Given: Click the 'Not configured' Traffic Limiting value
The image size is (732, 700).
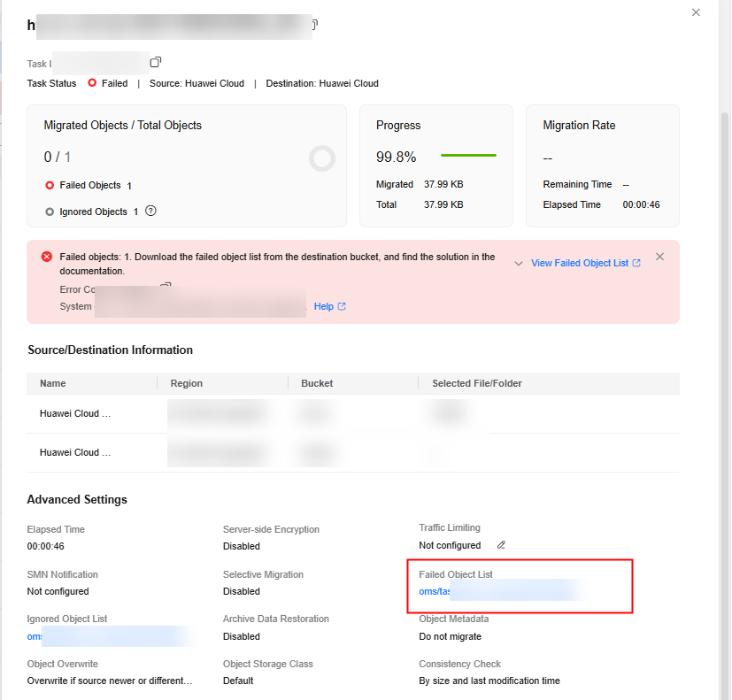Looking at the screenshot, I should coord(450,545).
